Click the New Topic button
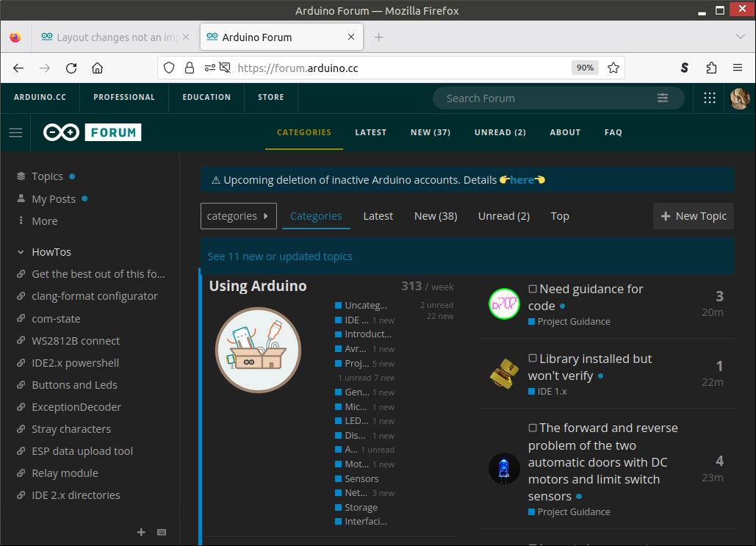Screen dimensions: 756x546 coord(692,215)
